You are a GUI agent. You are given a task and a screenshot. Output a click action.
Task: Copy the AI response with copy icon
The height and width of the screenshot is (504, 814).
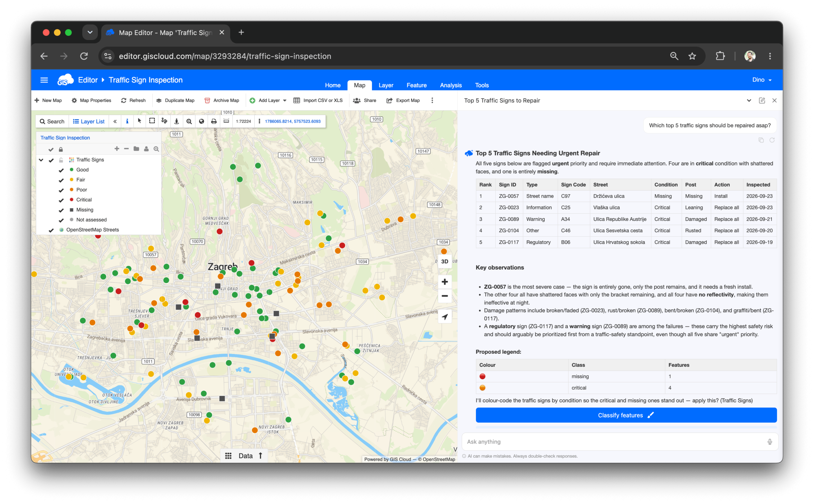(761, 140)
